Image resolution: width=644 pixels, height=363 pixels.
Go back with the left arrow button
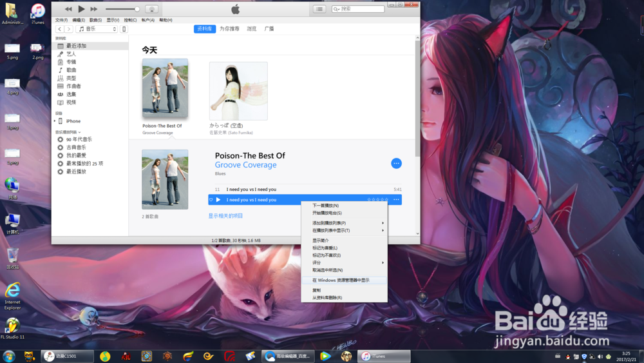[60, 29]
